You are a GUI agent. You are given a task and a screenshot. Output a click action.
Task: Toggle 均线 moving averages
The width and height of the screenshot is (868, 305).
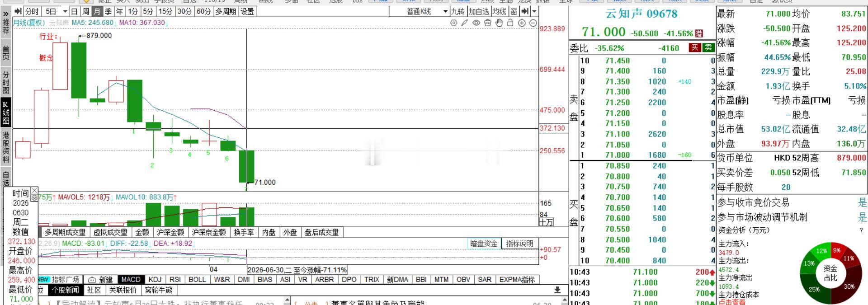click(x=500, y=11)
